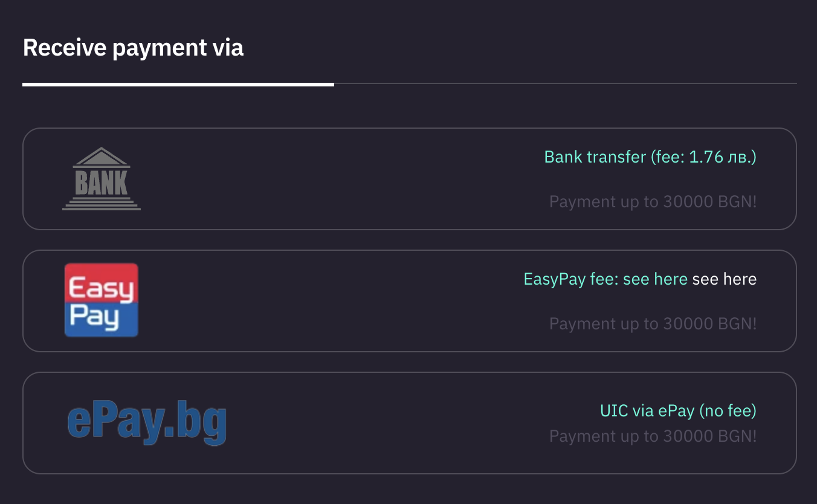This screenshot has width=817, height=504.
Task: Click the payment limit text under UIC via ePay
Action: (x=653, y=436)
